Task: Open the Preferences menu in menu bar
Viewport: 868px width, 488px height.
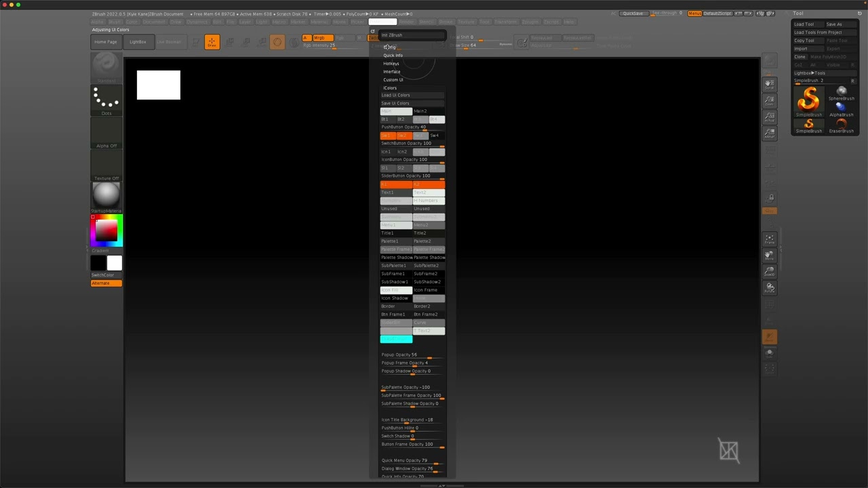Action: pyautogui.click(x=382, y=22)
